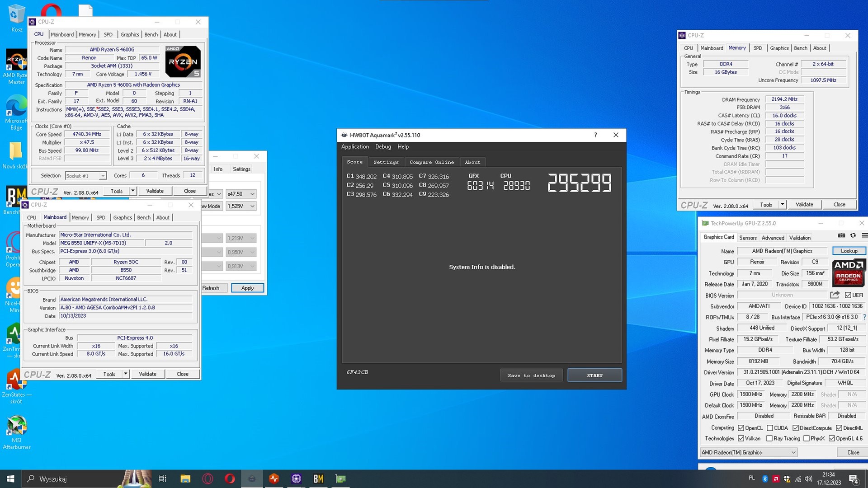Launch Microsoft Edge from desktop
This screenshot has width=868, height=488.
pos(16,112)
